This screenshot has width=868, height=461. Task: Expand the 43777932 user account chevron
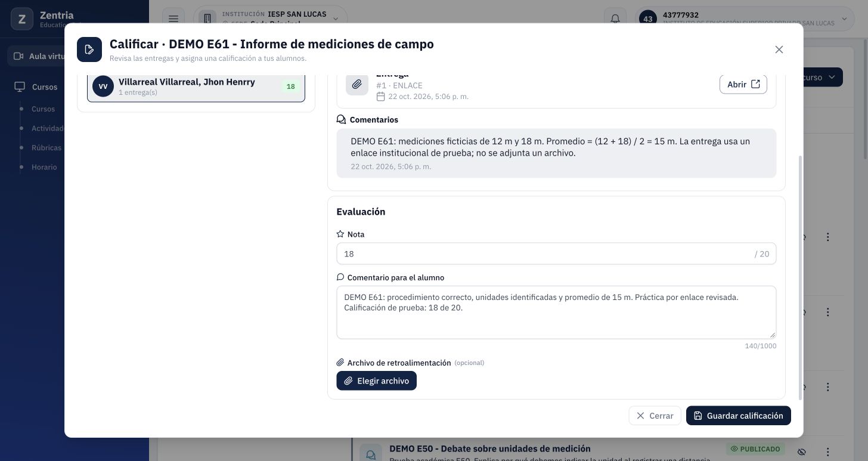pos(844,19)
